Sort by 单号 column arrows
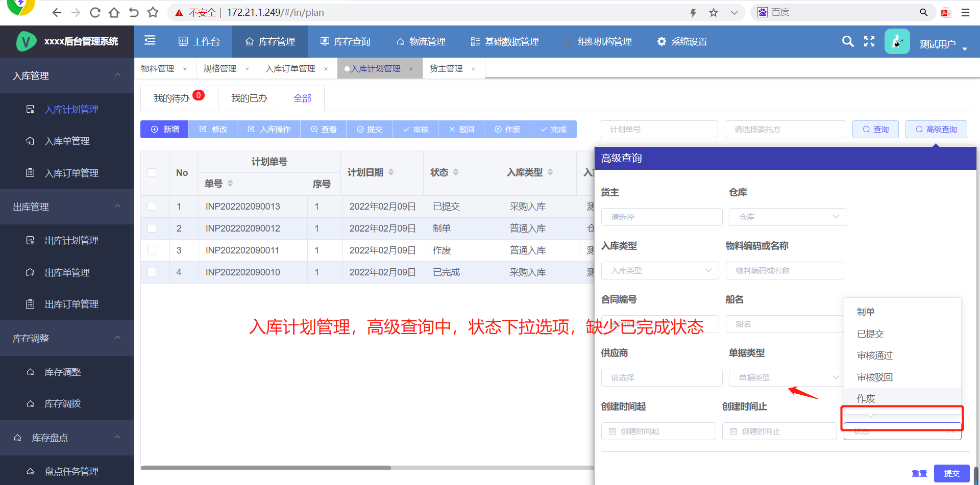This screenshot has width=980, height=485. (230, 183)
